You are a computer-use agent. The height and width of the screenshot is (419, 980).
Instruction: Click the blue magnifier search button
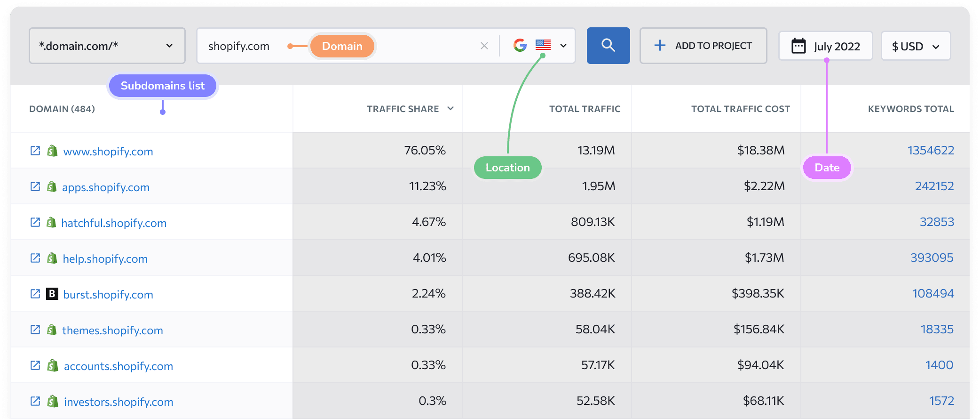pos(608,46)
